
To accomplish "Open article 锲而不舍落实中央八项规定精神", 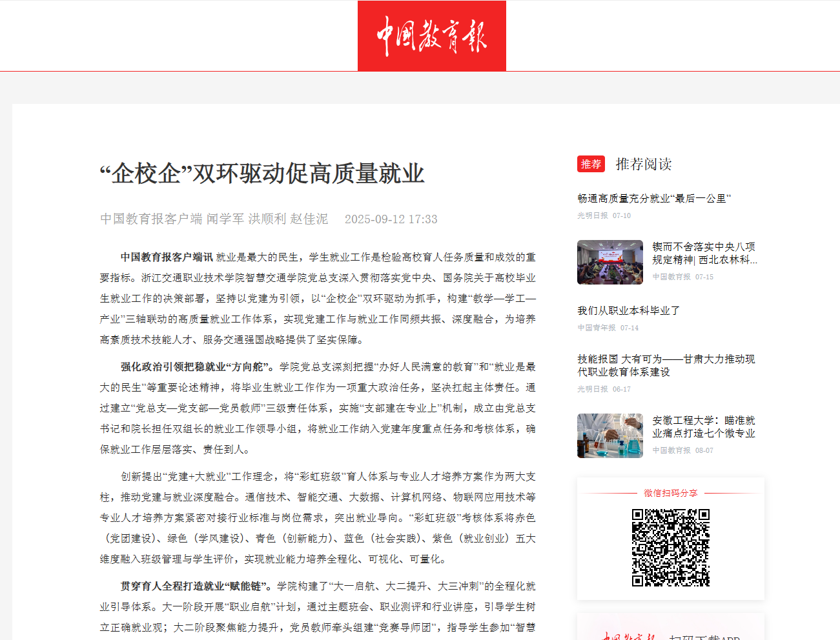I will point(704,253).
